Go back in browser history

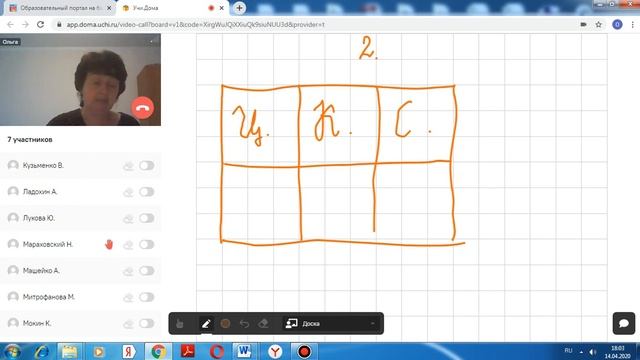click(x=10, y=24)
